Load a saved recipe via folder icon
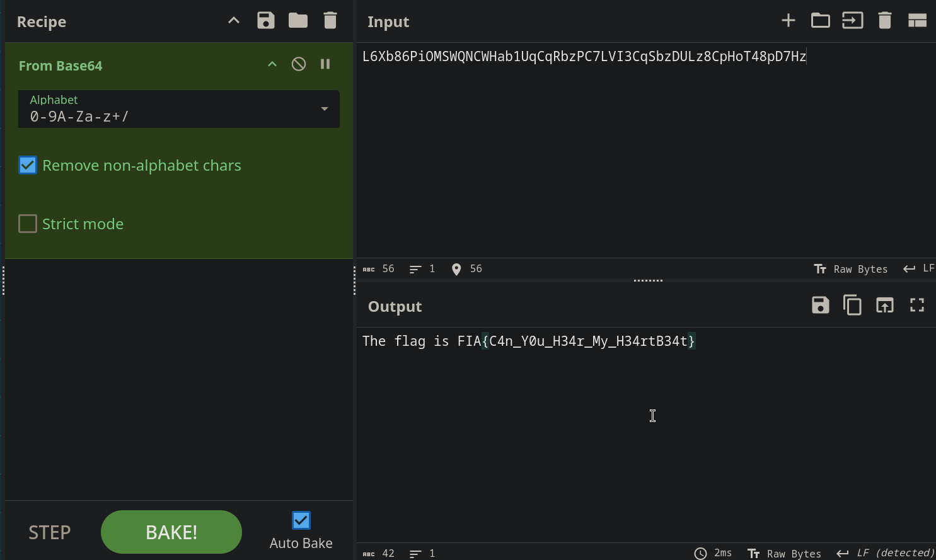Screen dimensions: 936x560 [x=298, y=21]
